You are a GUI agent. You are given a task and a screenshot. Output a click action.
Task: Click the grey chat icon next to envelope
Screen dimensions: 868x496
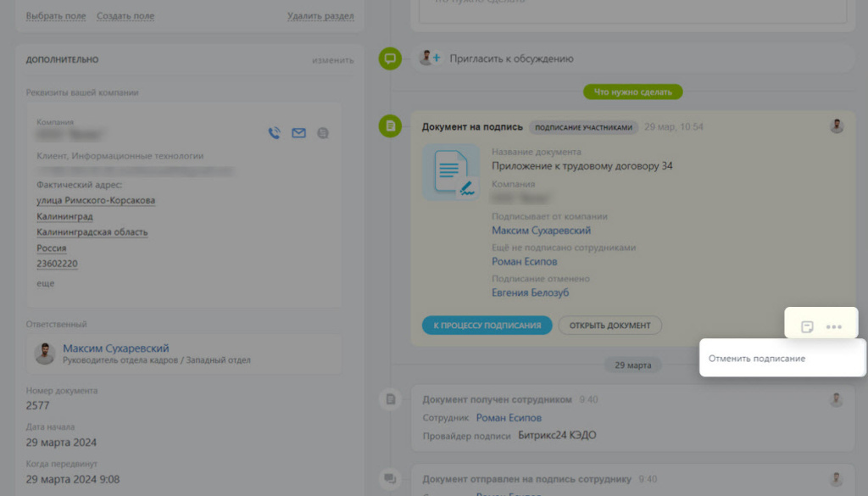coord(323,133)
